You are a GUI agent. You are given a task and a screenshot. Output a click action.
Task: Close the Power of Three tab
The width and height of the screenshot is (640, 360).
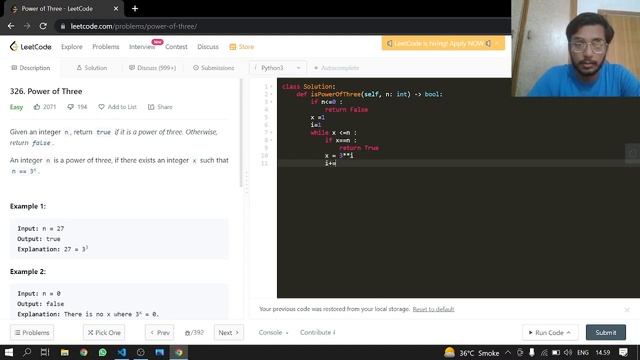coord(116,9)
